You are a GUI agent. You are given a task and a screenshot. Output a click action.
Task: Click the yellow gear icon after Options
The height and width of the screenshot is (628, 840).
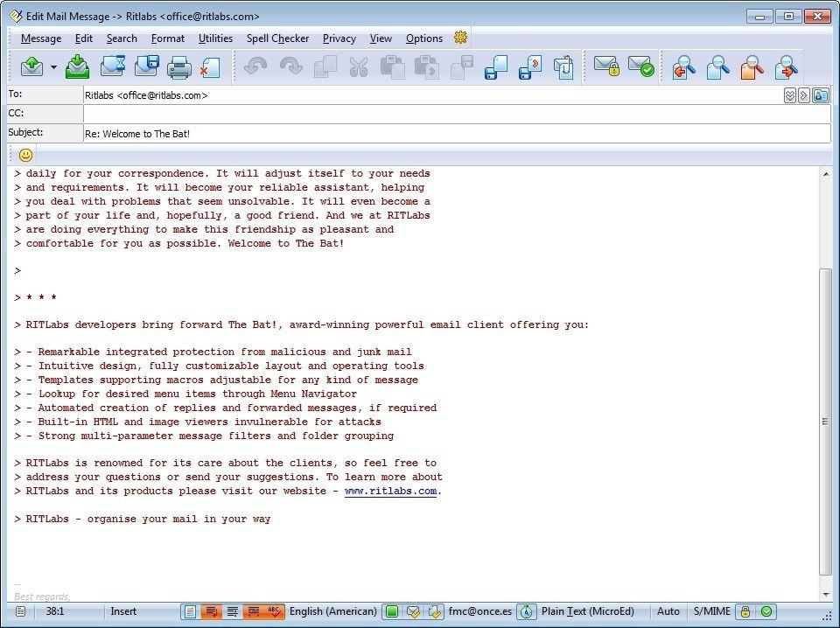coord(461,38)
